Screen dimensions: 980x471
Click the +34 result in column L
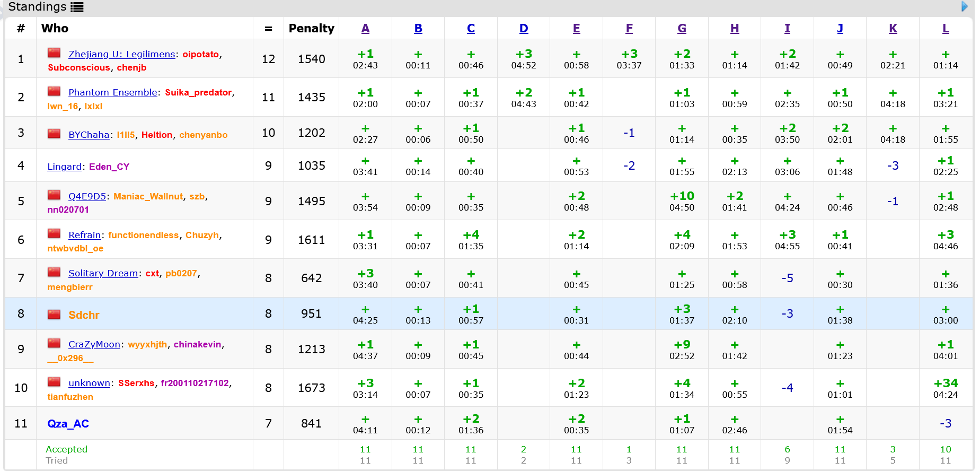(x=946, y=383)
